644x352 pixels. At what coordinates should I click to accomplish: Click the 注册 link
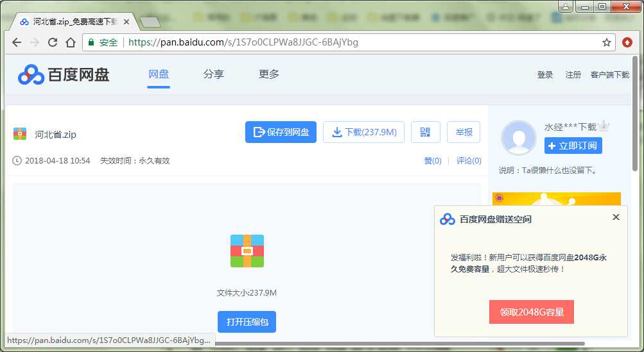(573, 74)
